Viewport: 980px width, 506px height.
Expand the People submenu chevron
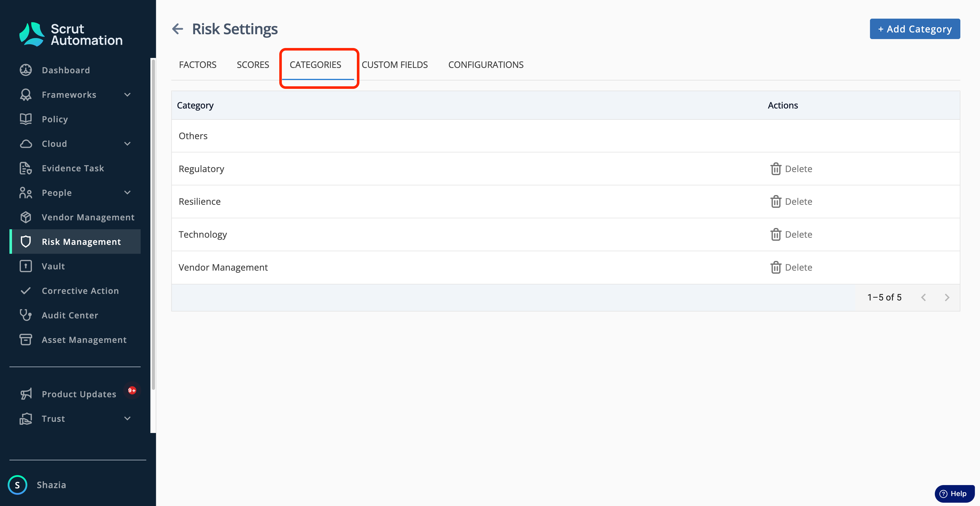pos(127,193)
